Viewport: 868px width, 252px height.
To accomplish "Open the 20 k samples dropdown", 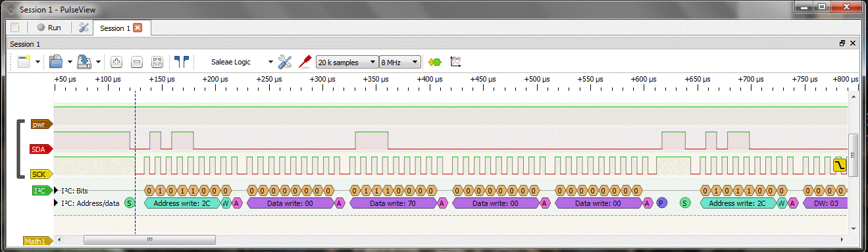I will [347, 62].
